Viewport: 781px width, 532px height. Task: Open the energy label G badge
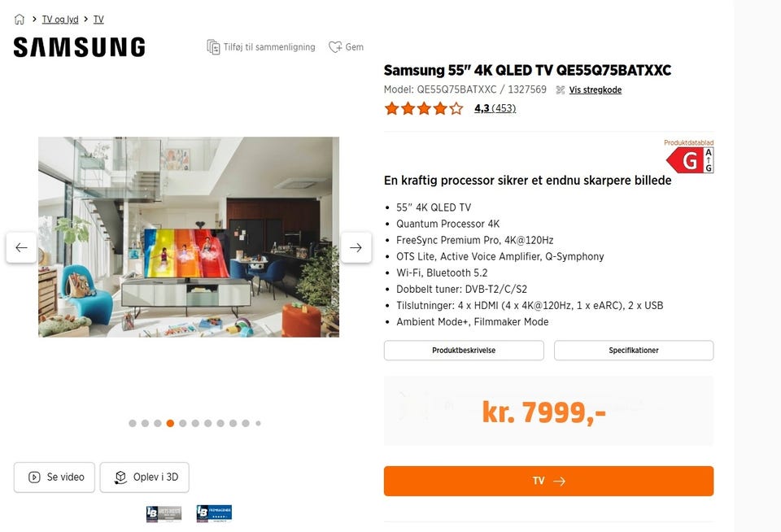coord(690,160)
